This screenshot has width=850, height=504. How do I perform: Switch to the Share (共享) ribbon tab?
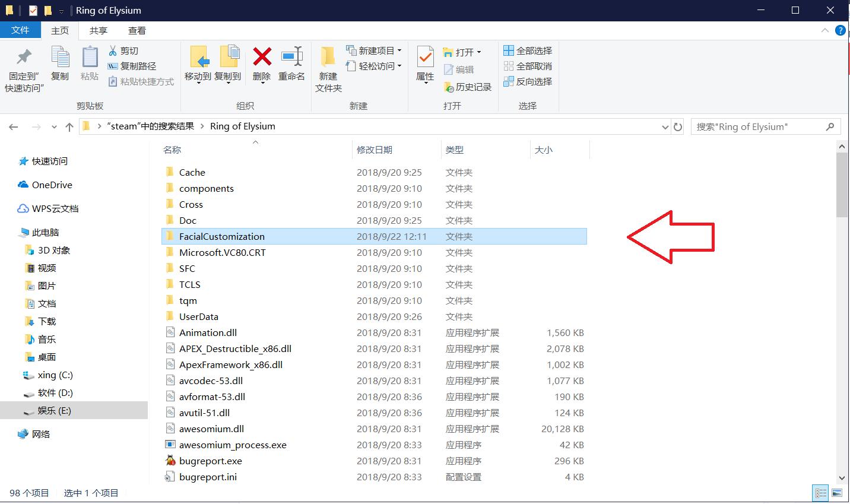point(99,30)
